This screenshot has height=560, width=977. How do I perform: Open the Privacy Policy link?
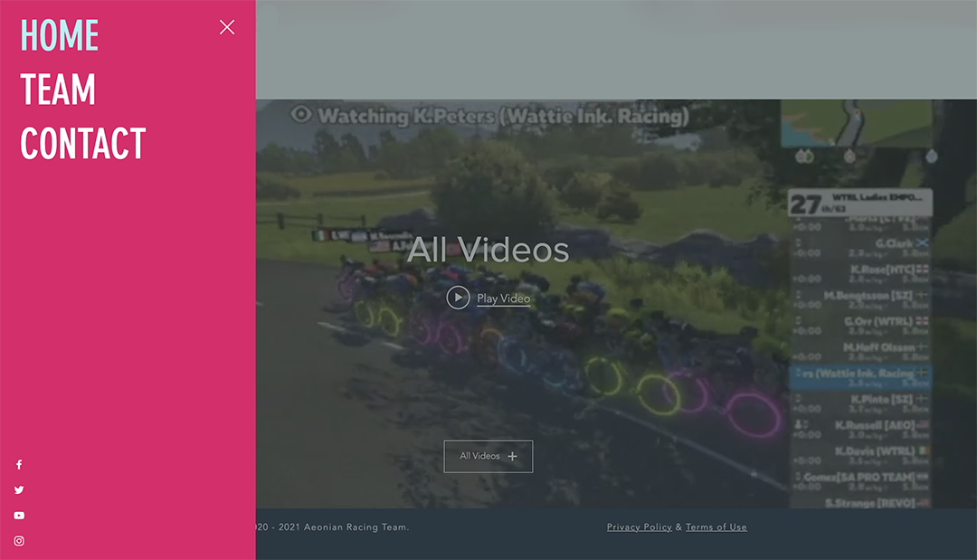click(x=639, y=527)
